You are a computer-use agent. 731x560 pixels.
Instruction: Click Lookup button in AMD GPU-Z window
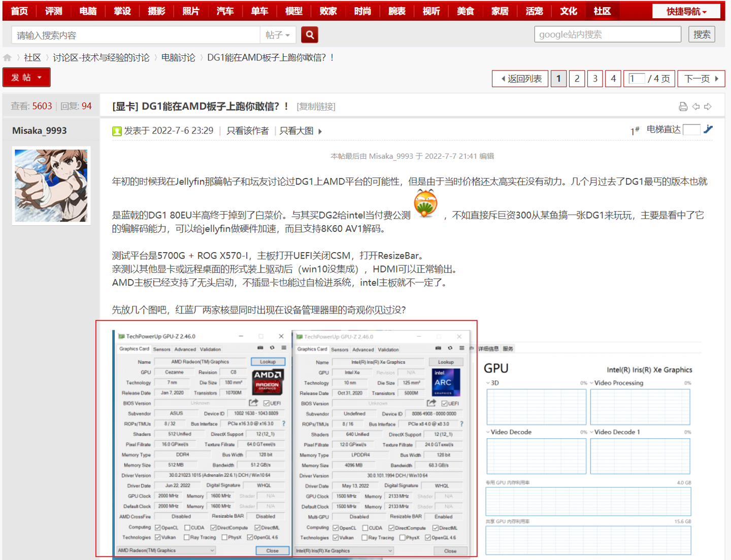(x=268, y=362)
